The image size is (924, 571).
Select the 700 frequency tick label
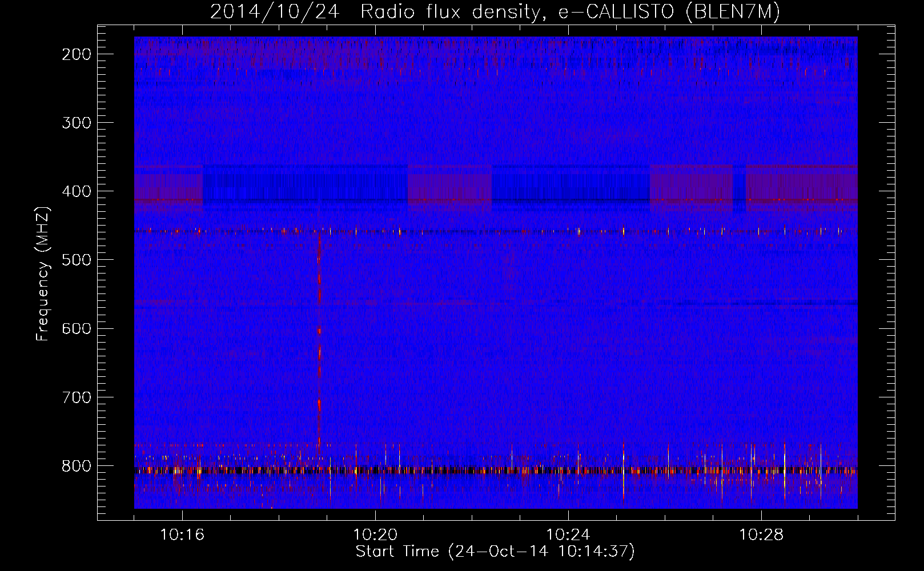pyautogui.click(x=76, y=397)
